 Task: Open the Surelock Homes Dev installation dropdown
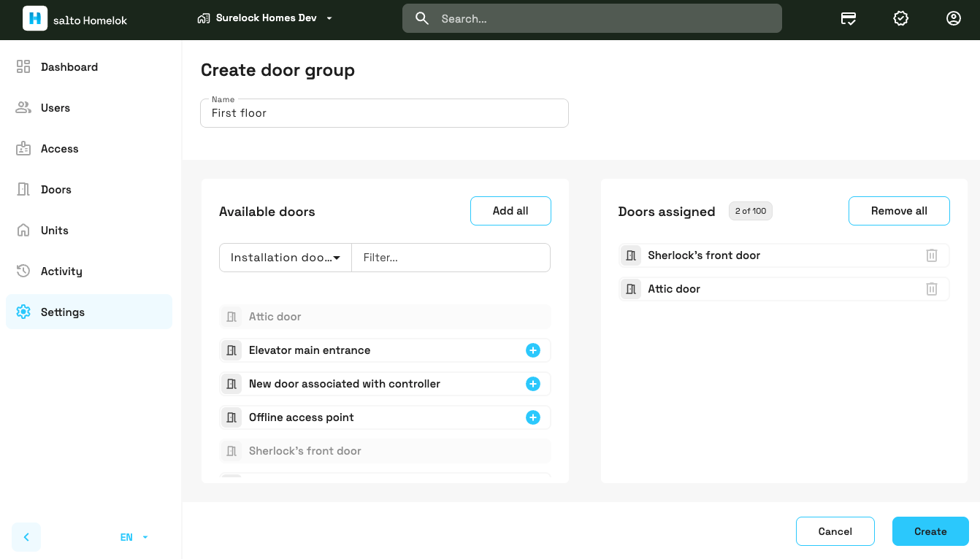point(265,18)
